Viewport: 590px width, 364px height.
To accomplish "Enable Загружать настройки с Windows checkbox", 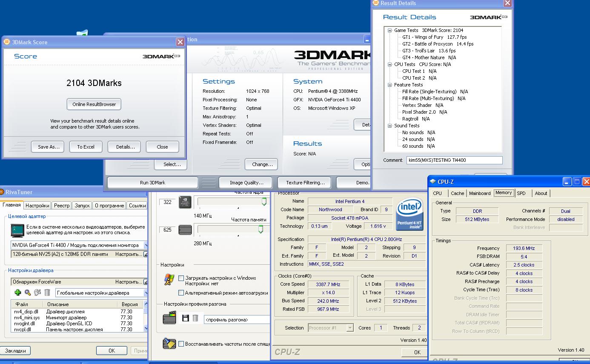I will click(x=181, y=278).
